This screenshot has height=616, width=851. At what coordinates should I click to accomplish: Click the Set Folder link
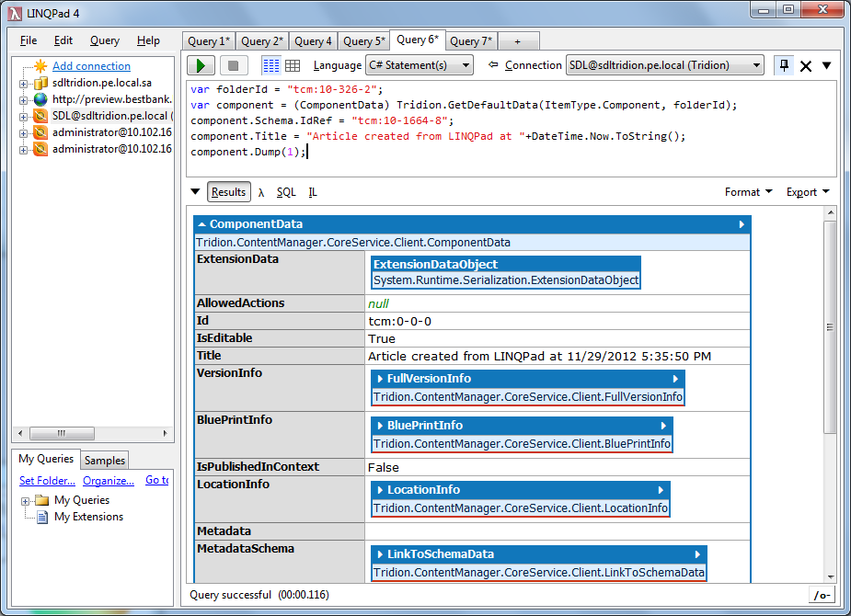pos(47,480)
